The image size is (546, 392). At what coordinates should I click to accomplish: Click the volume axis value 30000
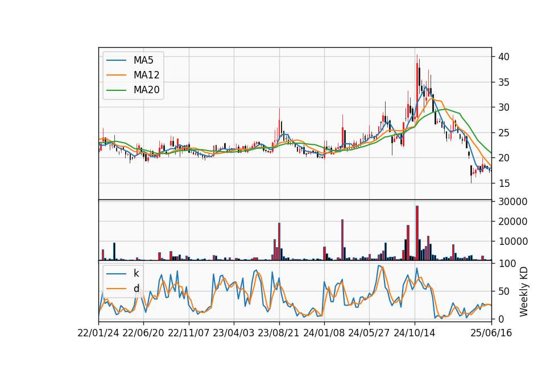[513, 201]
